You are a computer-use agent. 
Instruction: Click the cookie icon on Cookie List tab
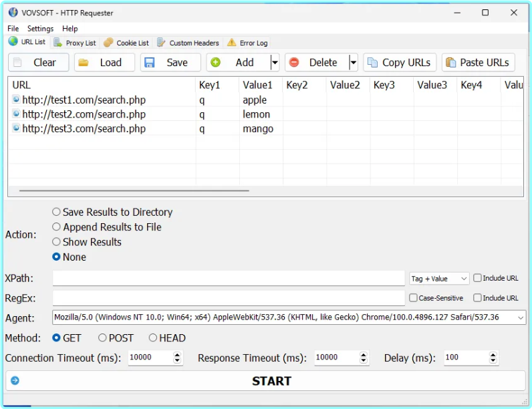tap(108, 42)
